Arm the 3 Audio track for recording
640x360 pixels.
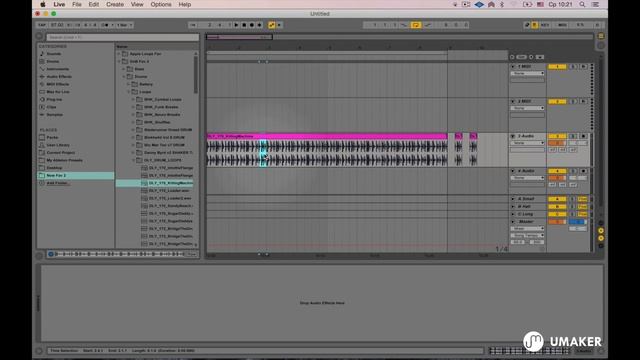[x=583, y=136]
